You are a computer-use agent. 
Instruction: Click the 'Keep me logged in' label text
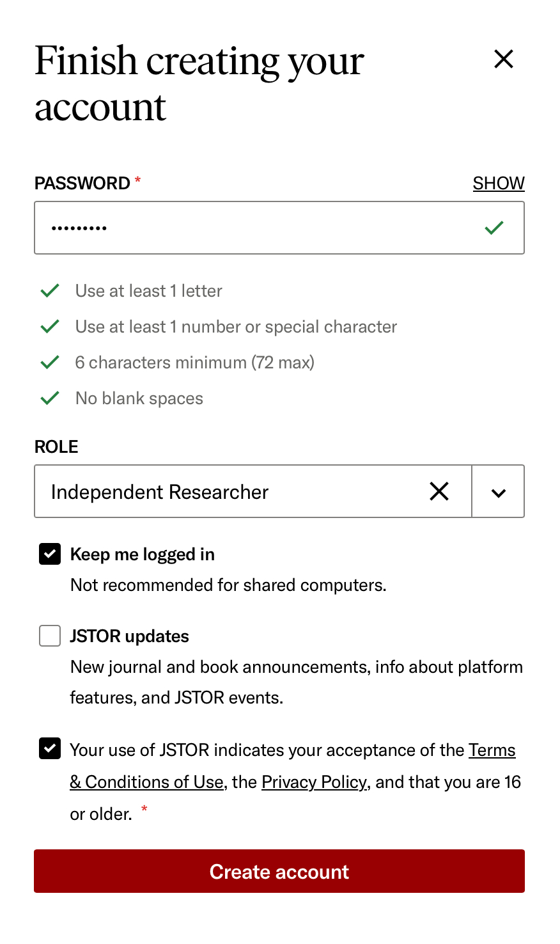[x=143, y=555]
